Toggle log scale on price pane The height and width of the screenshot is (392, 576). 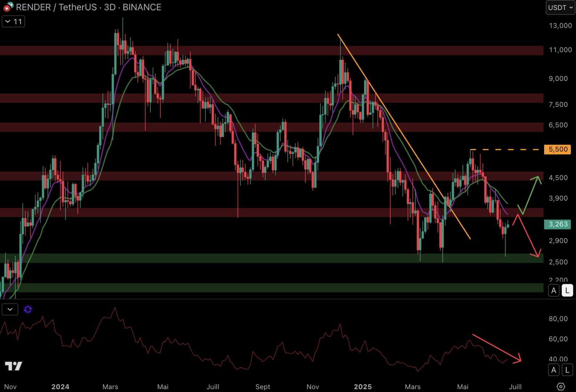[567, 290]
